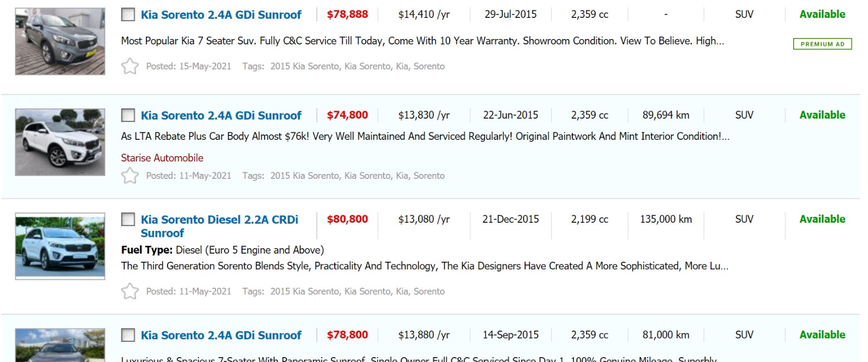Open Sorento Diesel car photo thumbnail

pyautogui.click(x=60, y=246)
